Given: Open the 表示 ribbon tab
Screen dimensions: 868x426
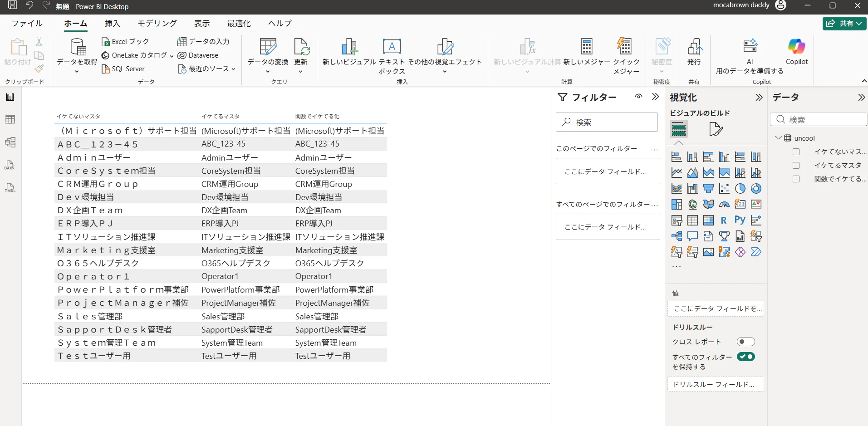Looking at the screenshot, I should coord(202,24).
